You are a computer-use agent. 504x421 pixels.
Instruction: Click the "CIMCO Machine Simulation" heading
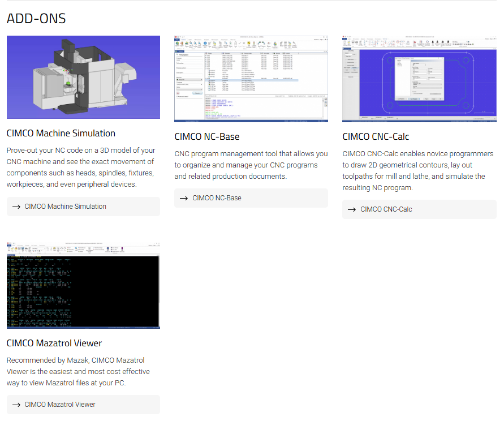pyautogui.click(x=61, y=133)
